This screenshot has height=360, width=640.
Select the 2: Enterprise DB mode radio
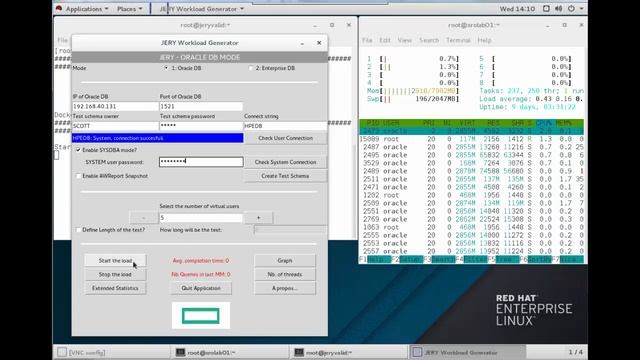coord(251,68)
